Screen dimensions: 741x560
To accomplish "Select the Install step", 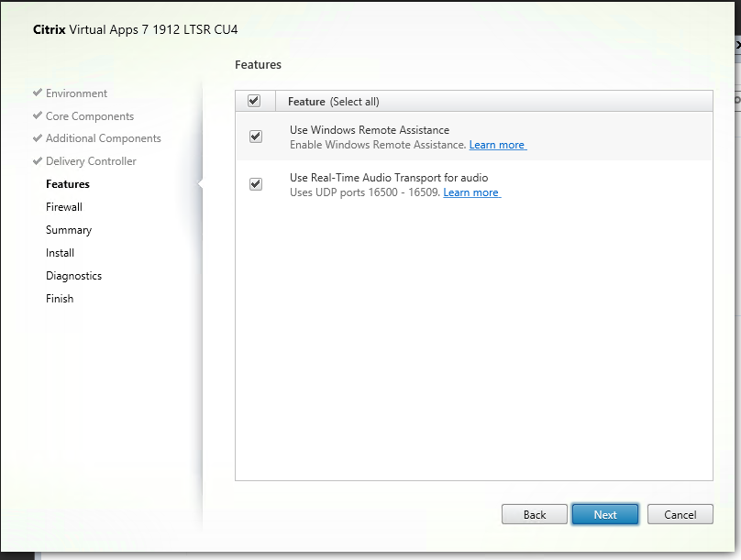I will click(60, 253).
